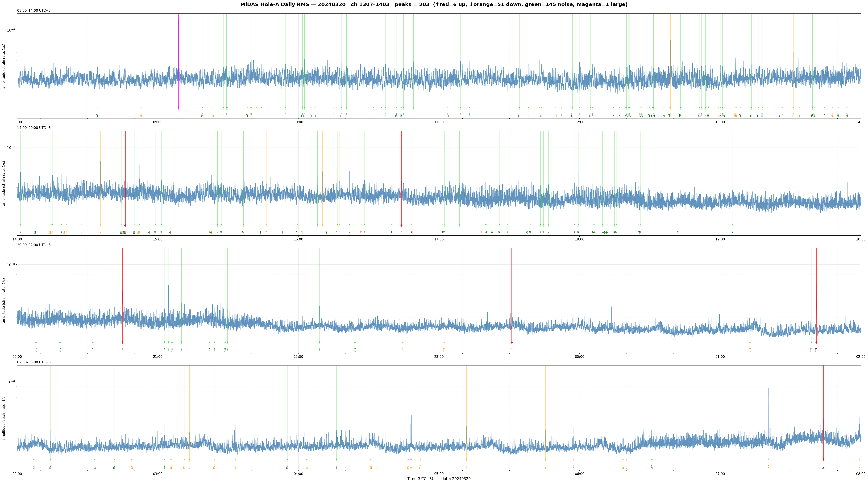Screen dimensions: 868x483
Task: Click the orange peak label "179"
Action: click(132, 467)
